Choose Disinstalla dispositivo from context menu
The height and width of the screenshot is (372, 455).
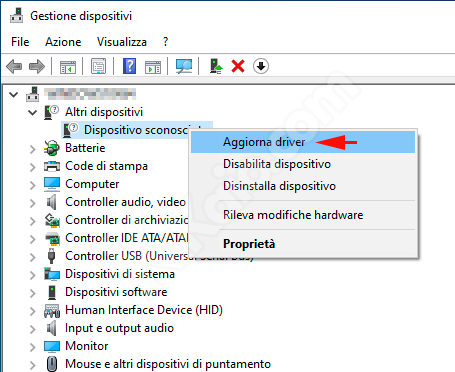303,186
